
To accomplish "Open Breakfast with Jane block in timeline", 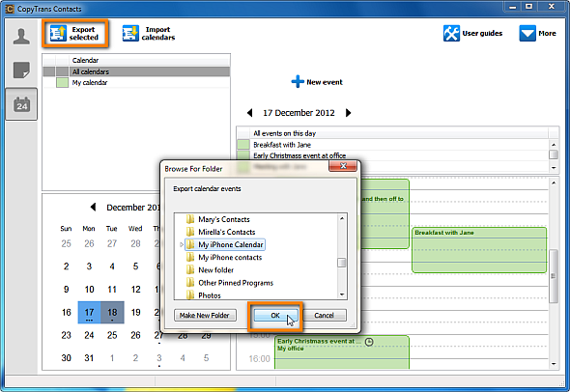I will pos(479,250).
